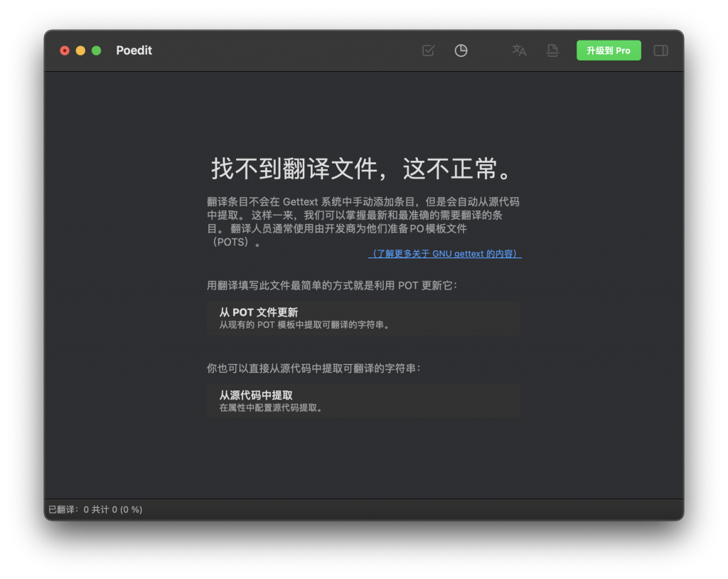Click the Poedit window title

coord(134,51)
